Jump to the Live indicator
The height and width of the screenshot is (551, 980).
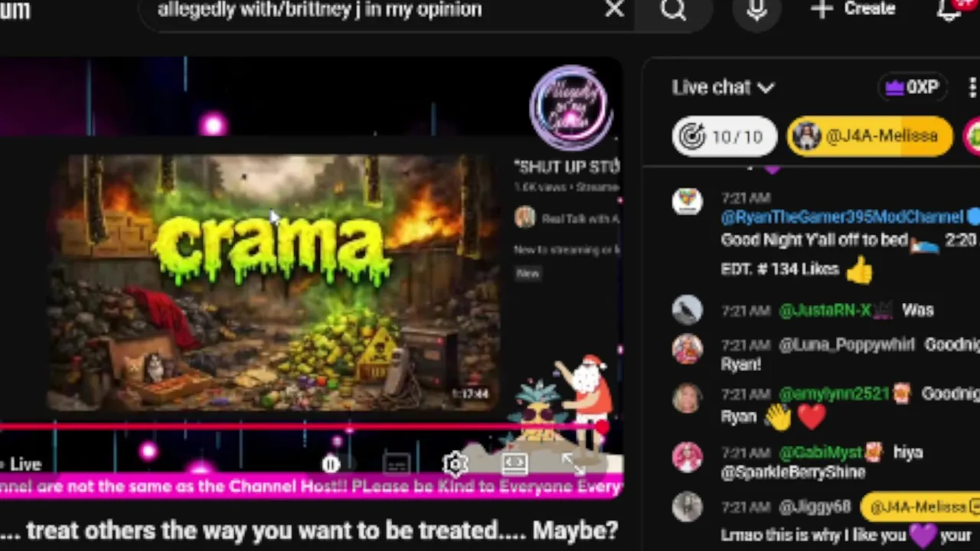pyautogui.click(x=21, y=465)
